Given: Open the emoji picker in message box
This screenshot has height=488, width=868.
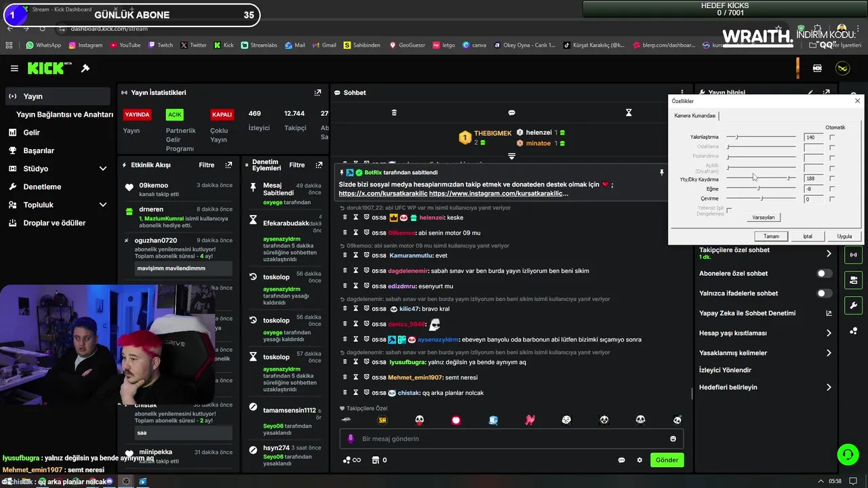Looking at the screenshot, I should coord(673,439).
